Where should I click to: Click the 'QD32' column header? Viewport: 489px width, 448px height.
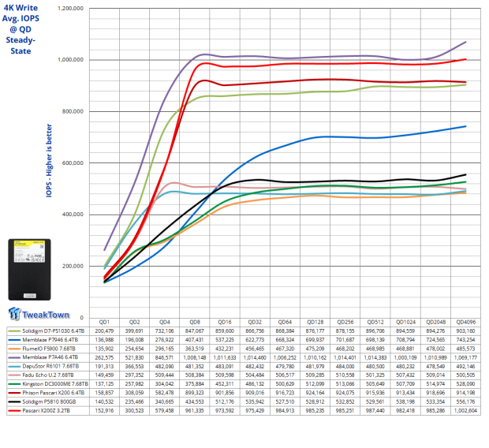click(x=255, y=322)
